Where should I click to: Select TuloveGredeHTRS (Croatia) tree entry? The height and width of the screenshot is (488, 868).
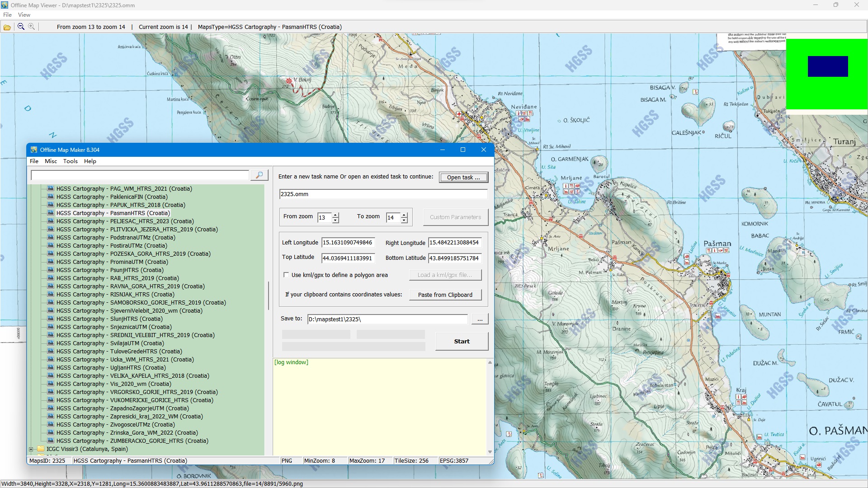coord(119,351)
